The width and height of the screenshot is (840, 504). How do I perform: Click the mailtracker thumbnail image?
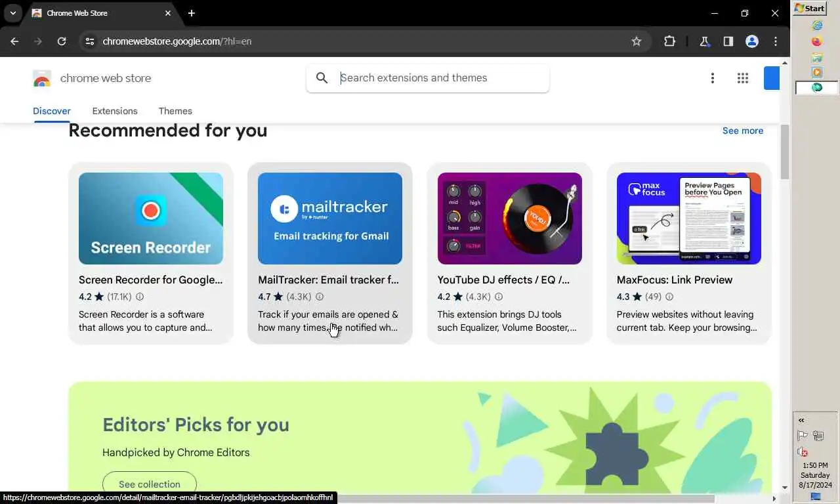click(330, 219)
